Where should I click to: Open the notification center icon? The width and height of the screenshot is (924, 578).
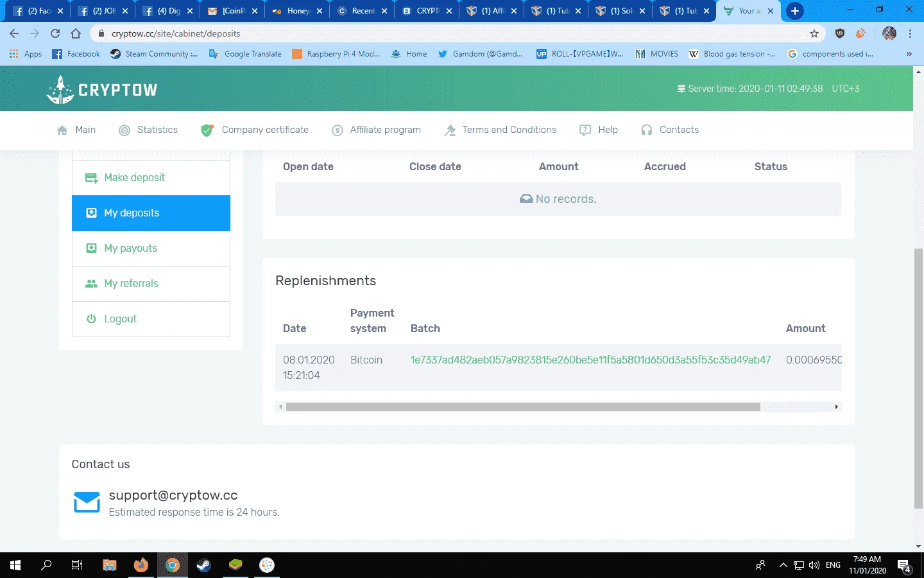coord(905,565)
